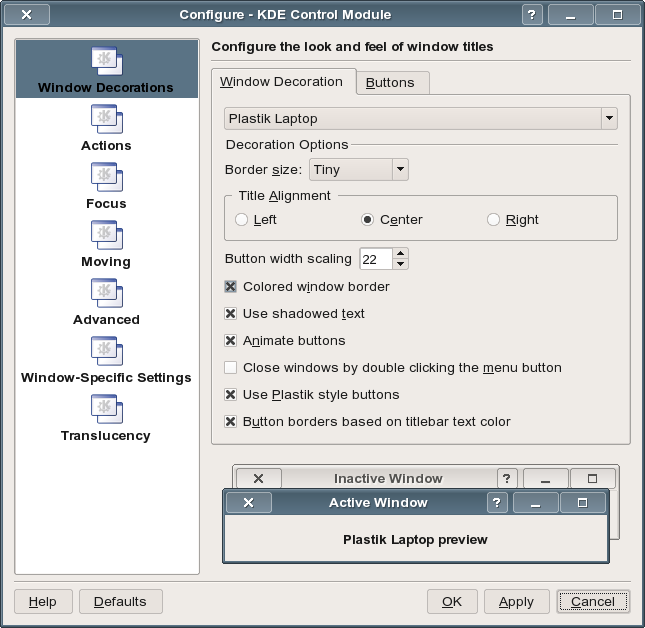This screenshot has width=645, height=628.
Task: Open the Moving sidebar icon
Action: click(x=107, y=235)
